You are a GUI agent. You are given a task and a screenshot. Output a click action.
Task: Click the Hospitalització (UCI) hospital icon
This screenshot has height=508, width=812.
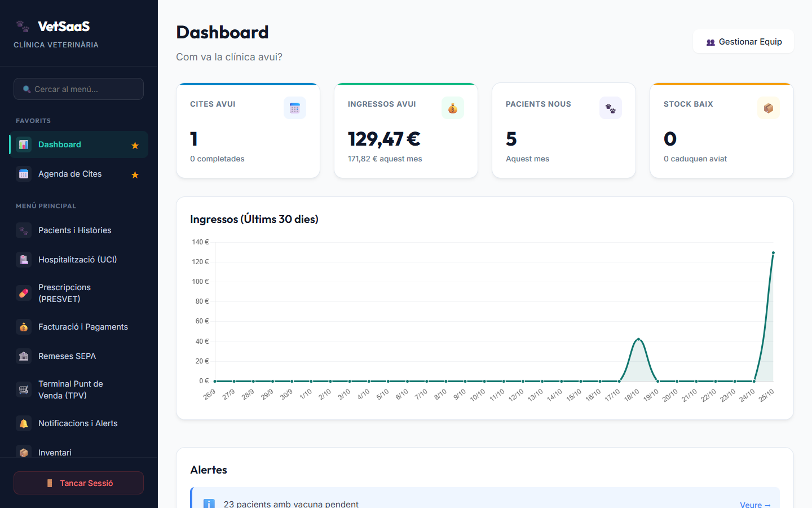point(24,260)
